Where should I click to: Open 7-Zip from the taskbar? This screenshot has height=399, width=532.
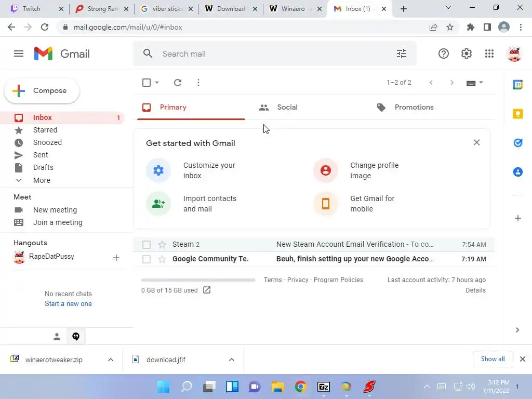pyautogui.click(x=324, y=387)
